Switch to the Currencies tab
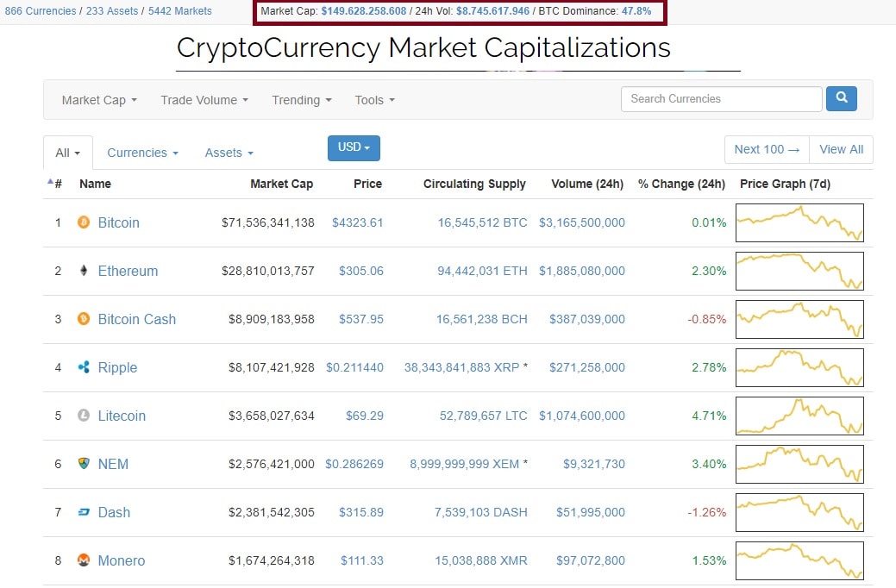Screen dimensions: 896x588 coord(142,153)
